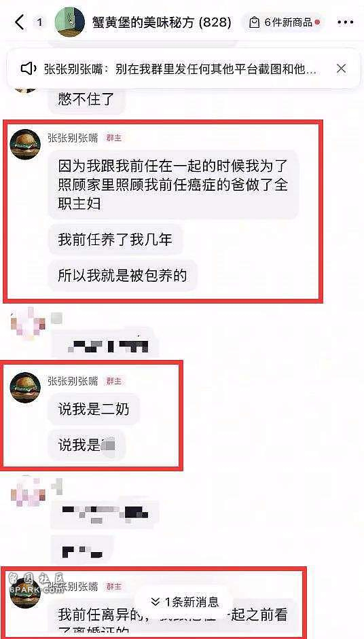Open the three-dot more options menu

pos(346,22)
